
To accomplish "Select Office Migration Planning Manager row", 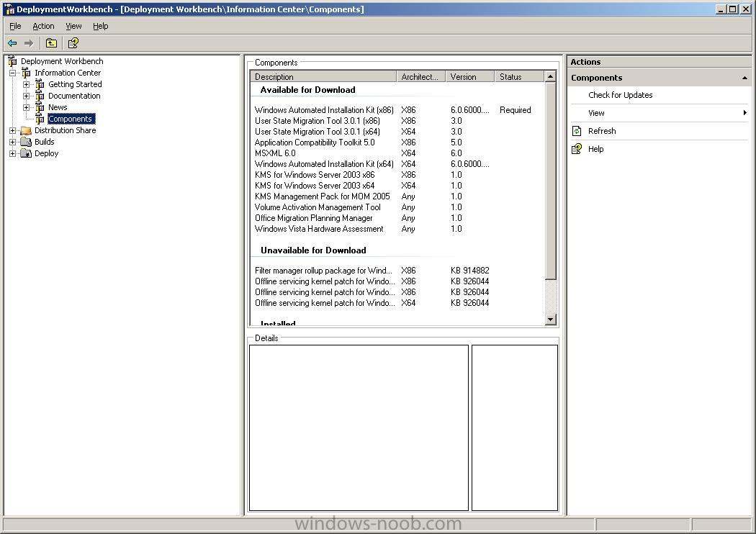I will pyautogui.click(x=397, y=218).
